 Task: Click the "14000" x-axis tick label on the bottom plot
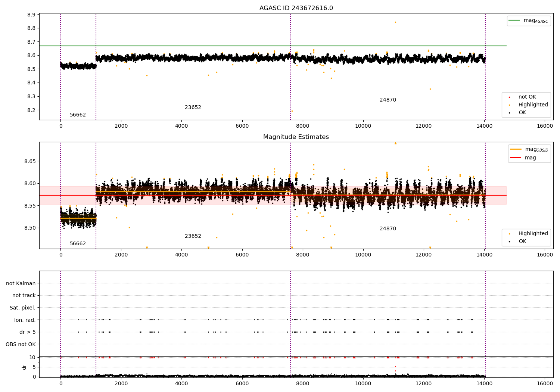click(x=484, y=383)
